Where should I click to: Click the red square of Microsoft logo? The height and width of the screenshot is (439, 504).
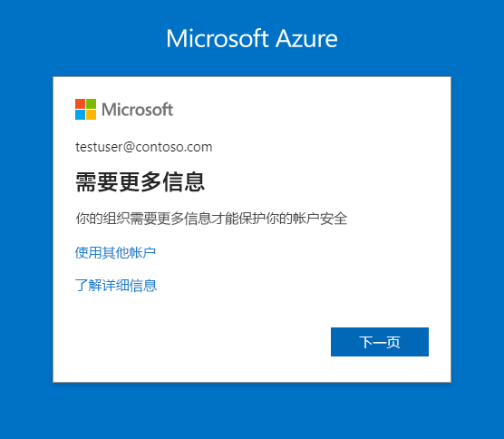point(80,103)
